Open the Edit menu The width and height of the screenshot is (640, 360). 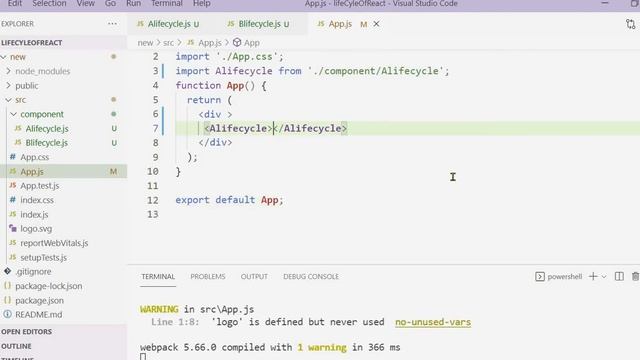tap(15, 4)
